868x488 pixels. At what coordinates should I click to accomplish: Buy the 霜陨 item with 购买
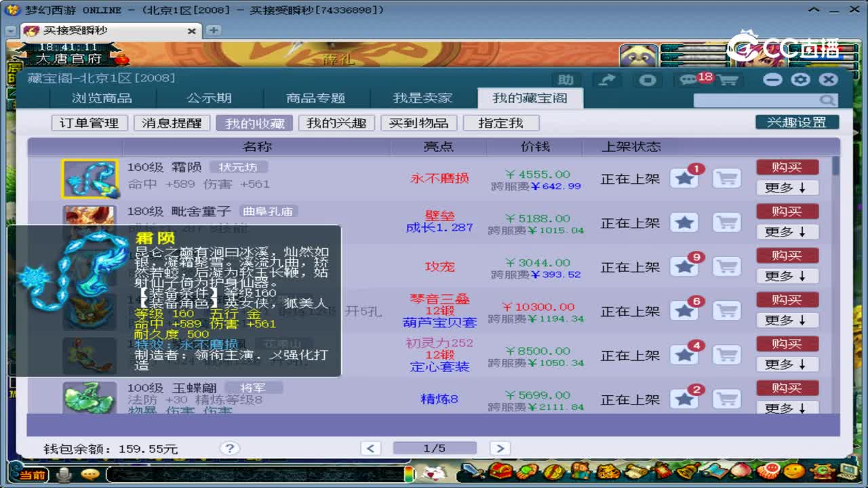pos(787,167)
